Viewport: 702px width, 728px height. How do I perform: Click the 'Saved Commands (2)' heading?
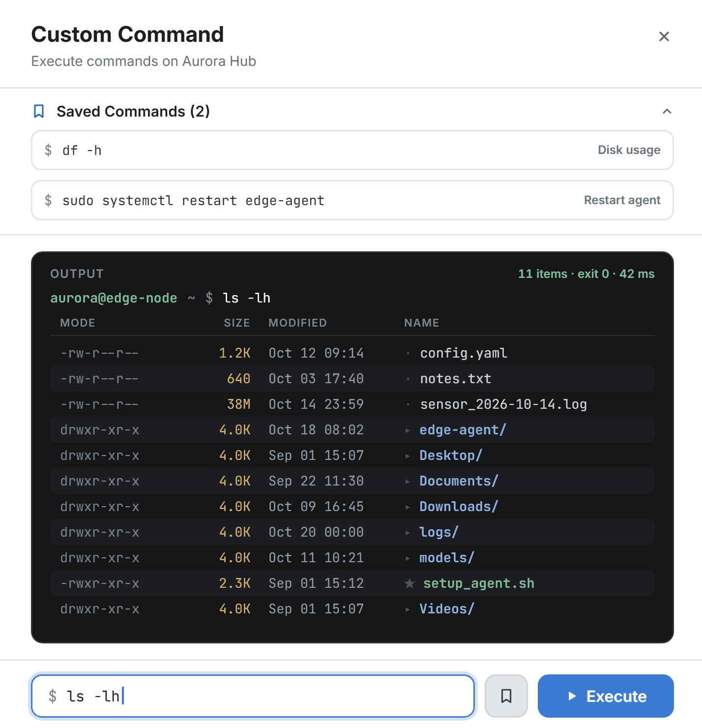click(133, 112)
